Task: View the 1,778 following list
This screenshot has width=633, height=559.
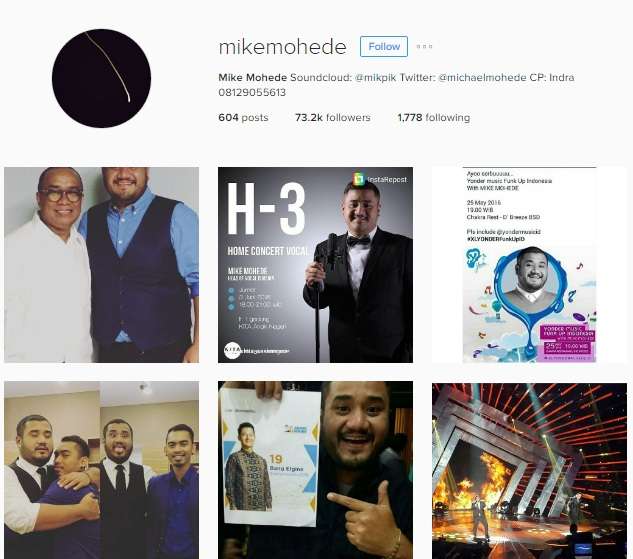Action: click(x=434, y=117)
